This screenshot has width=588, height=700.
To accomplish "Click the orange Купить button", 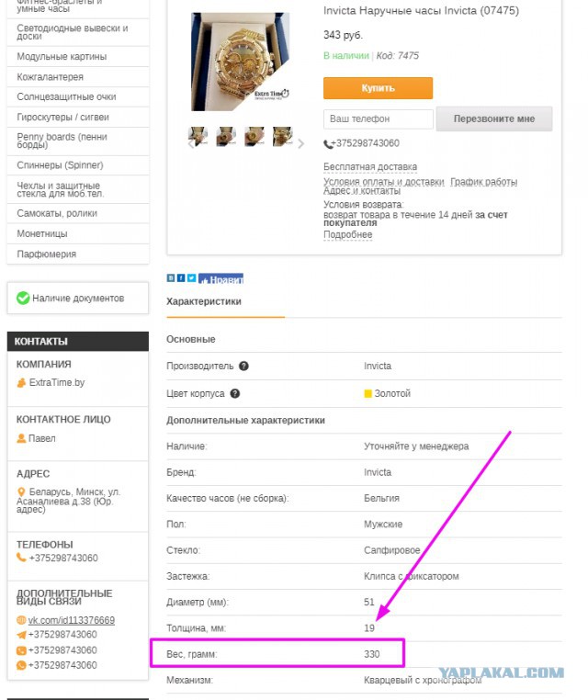I will 378,88.
